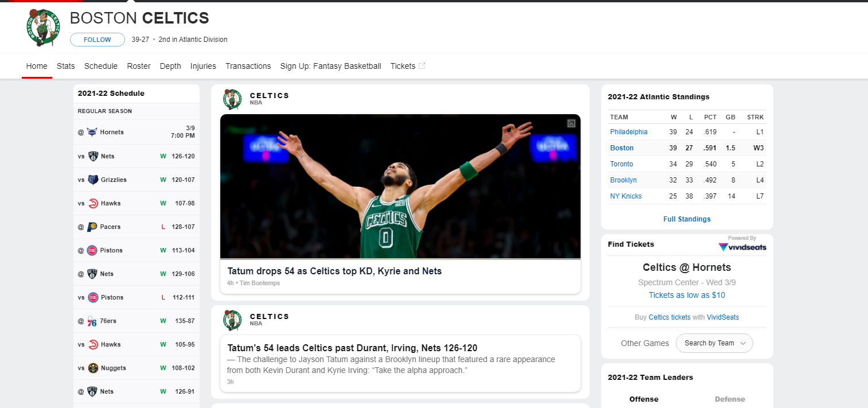Open the Roster tab
This screenshot has width=868, height=408.
[x=139, y=66]
